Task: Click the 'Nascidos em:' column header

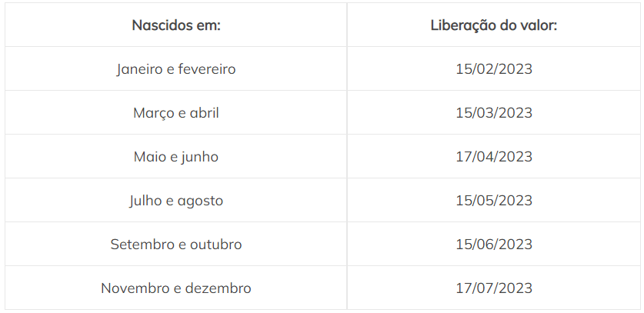Action: click(176, 25)
